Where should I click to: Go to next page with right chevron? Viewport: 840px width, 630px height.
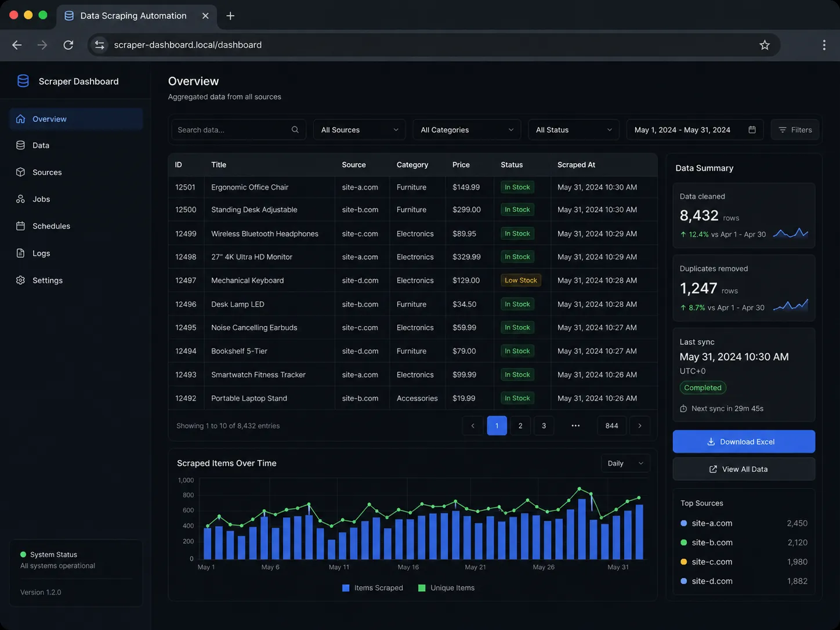(x=640, y=426)
